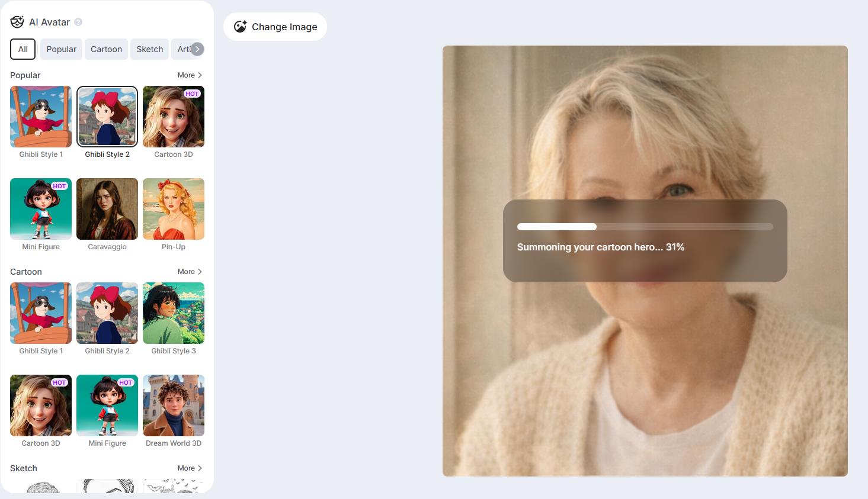Switch to the Sketch filter tab
The height and width of the screenshot is (499, 868).
click(x=150, y=49)
